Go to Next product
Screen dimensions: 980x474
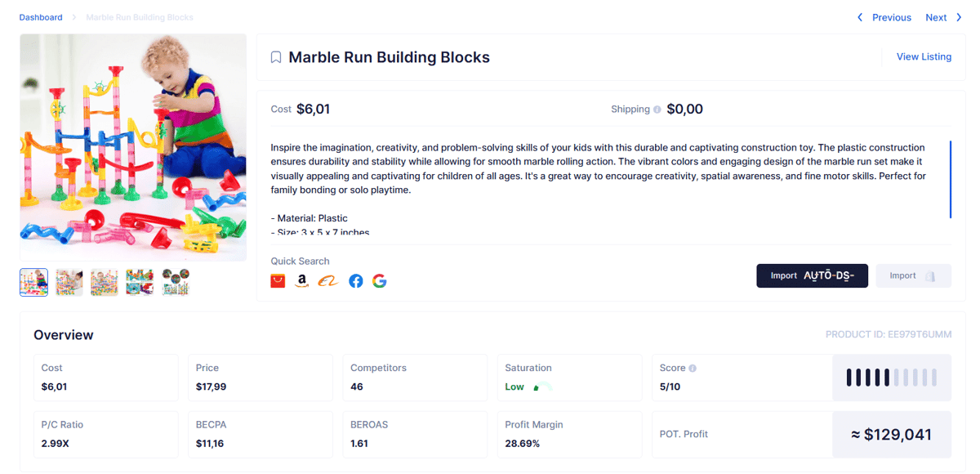[x=943, y=17]
